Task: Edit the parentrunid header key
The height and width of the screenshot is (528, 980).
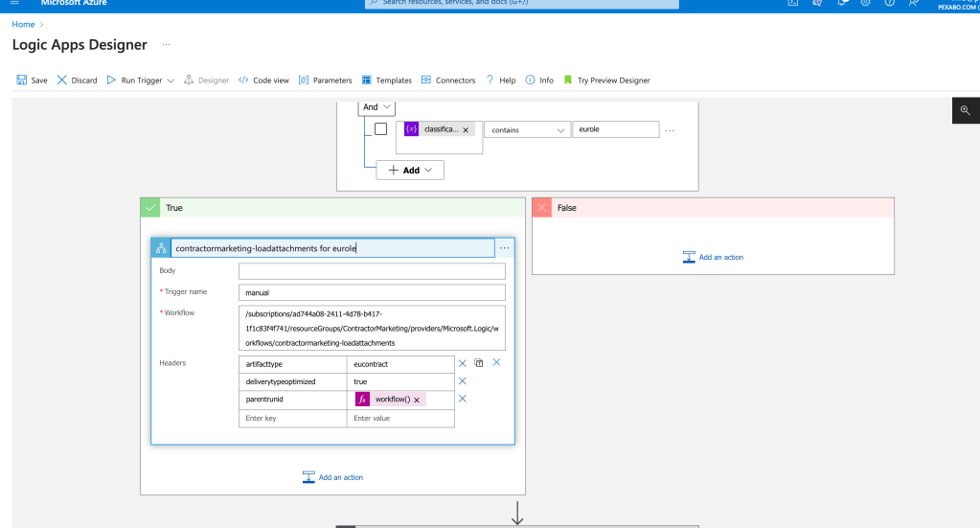Action: (x=292, y=400)
